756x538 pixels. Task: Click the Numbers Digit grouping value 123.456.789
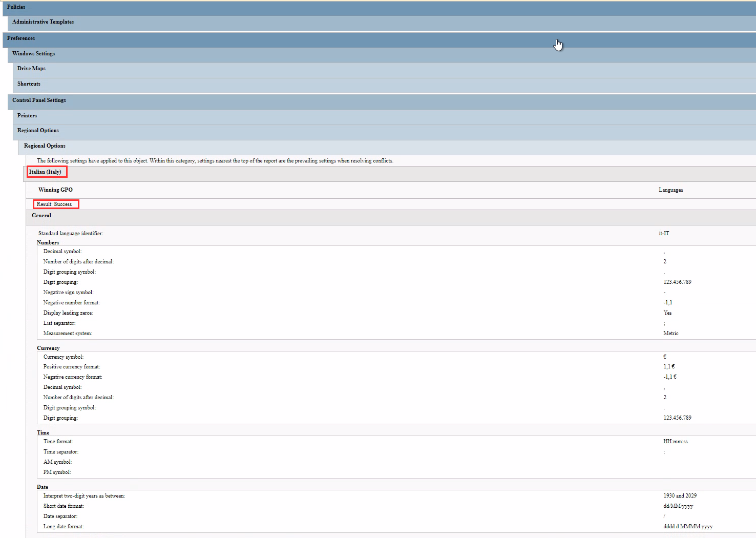[677, 282]
